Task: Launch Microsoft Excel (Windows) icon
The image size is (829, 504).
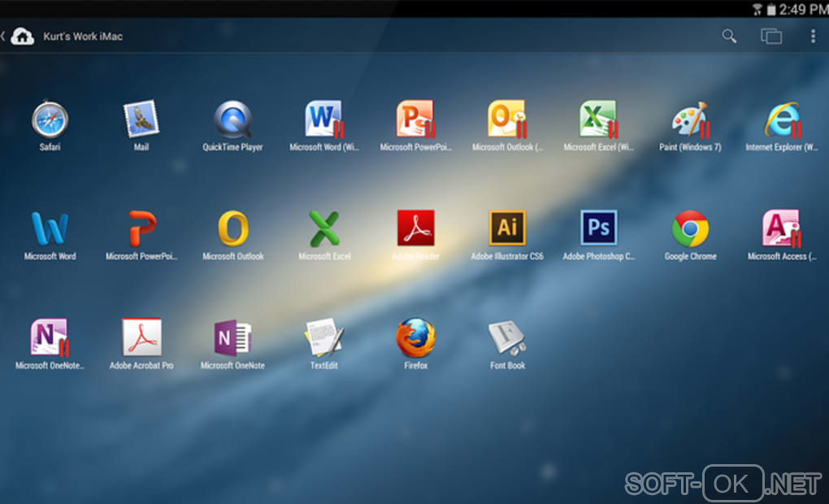Action: 598,119
